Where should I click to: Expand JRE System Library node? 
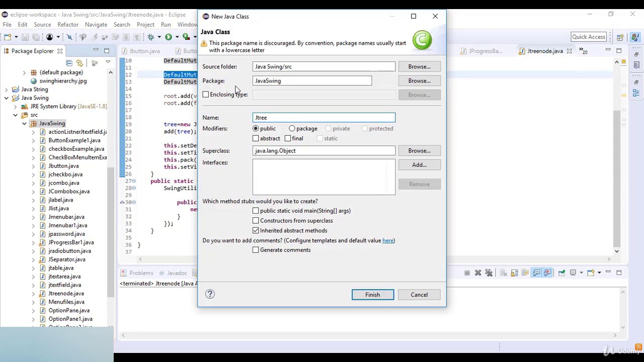pyautogui.click(x=15, y=107)
